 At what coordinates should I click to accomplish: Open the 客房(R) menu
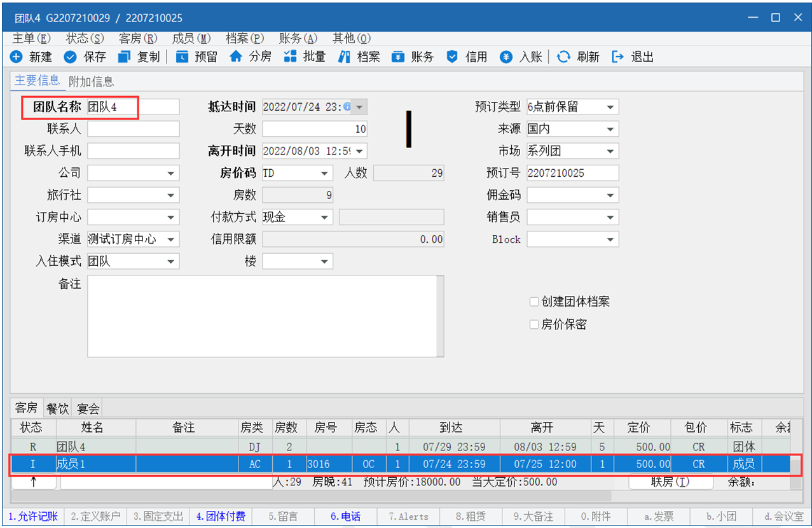point(138,38)
